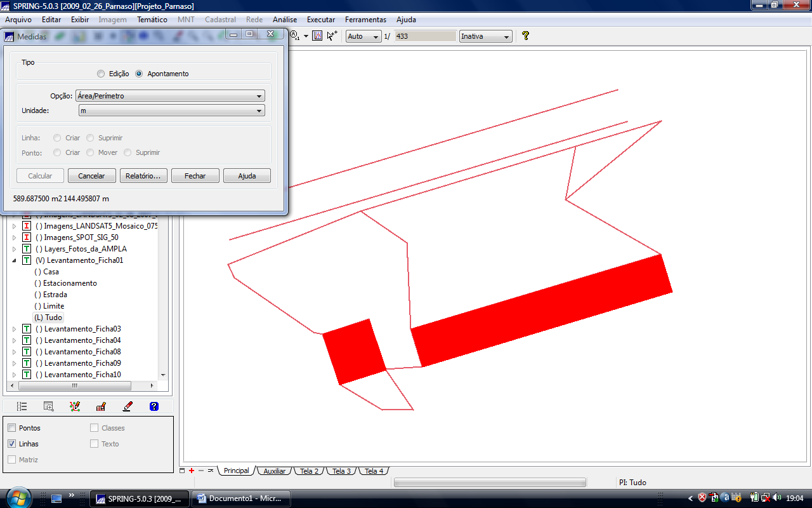Click the network disconnected tray icon
This screenshot has height=508, width=812.
[x=765, y=498]
